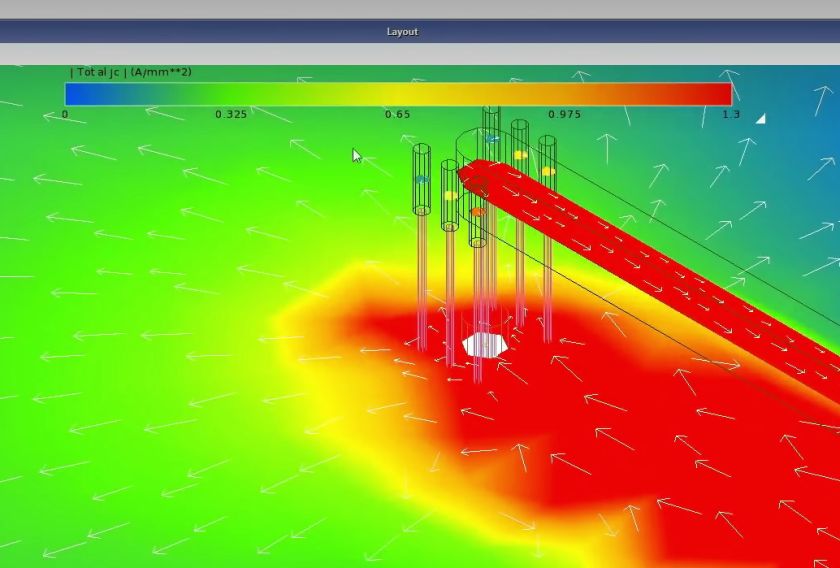Select the red current-carrying trace

coord(643,257)
